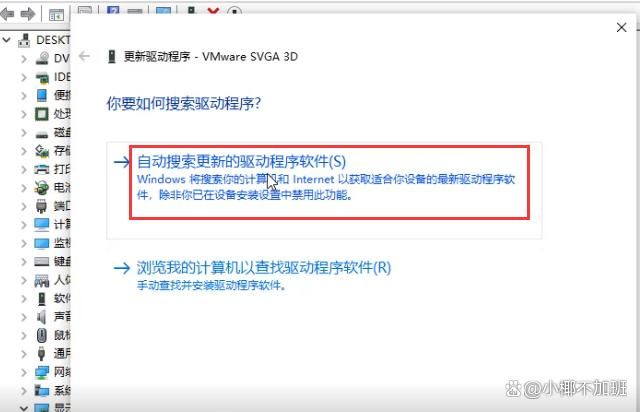Click the red uninstall device toolbar icon
The image size is (640, 412).
[213, 11]
